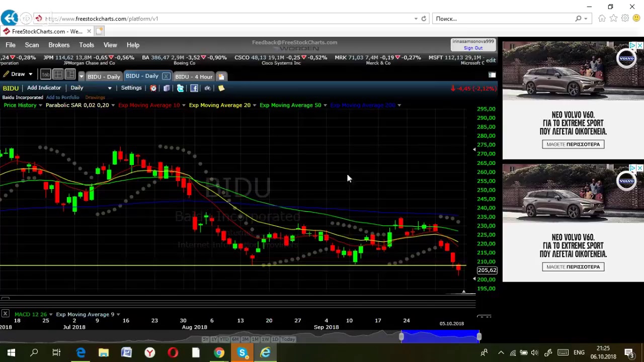This screenshot has width=644, height=362.
Task: Expand the tab list dropdown arrow
Action: (82, 76)
